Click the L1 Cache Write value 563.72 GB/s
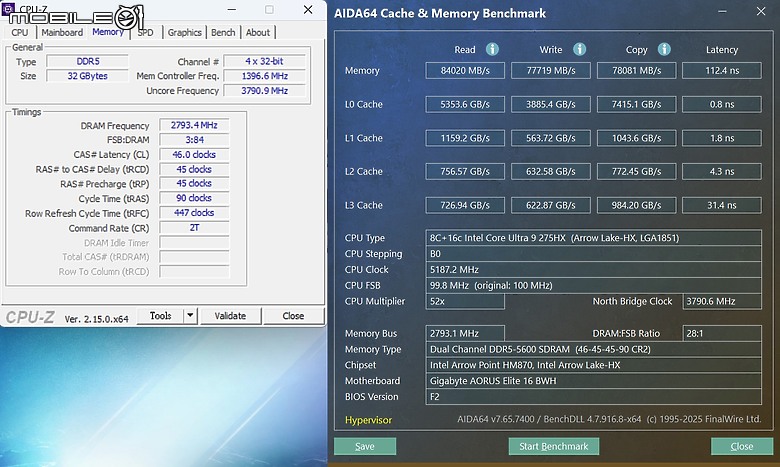 551,138
